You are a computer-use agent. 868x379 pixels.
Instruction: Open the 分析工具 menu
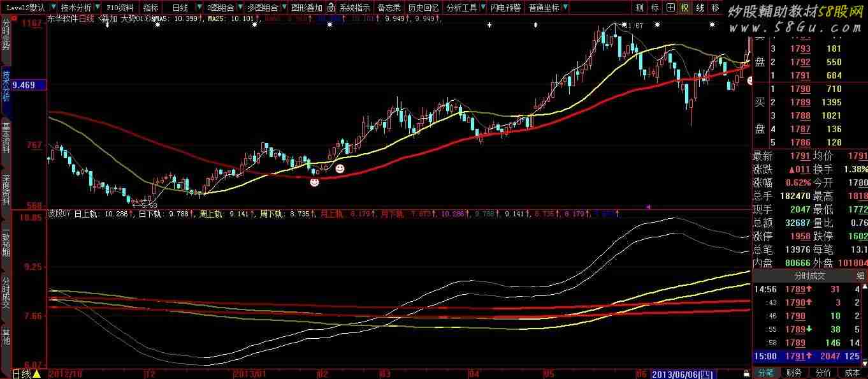(x=462, y=8)
